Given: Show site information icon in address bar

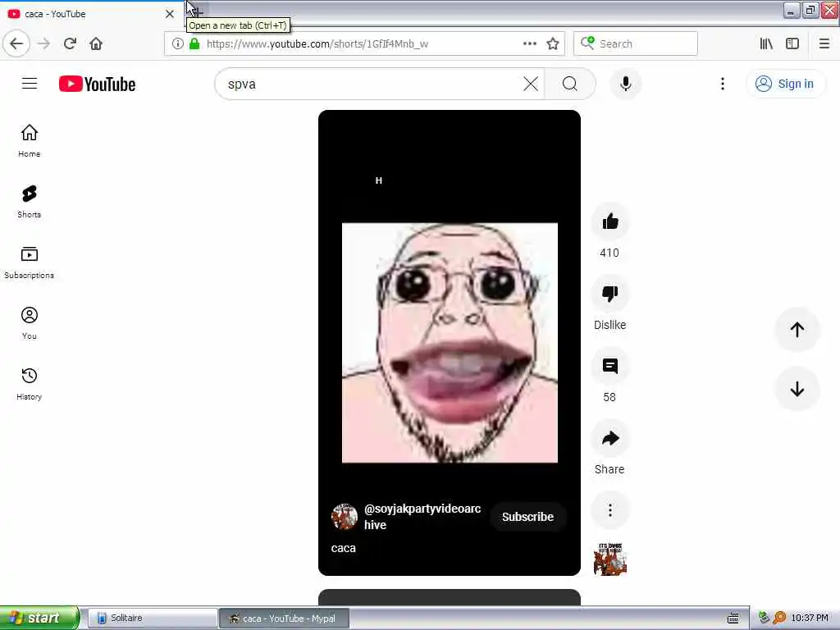Looking at the screenshot, I should pyautogui.click(x=178, y=44).
